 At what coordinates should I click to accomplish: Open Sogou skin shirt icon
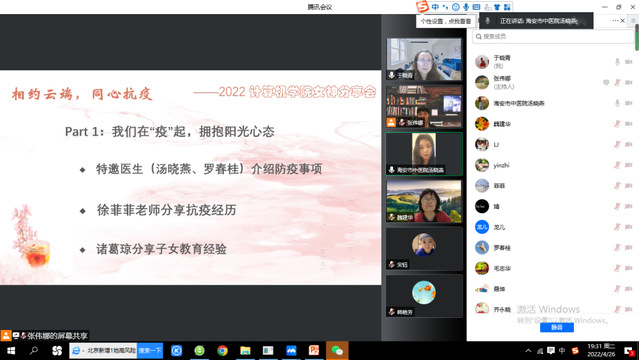point(497,7)
